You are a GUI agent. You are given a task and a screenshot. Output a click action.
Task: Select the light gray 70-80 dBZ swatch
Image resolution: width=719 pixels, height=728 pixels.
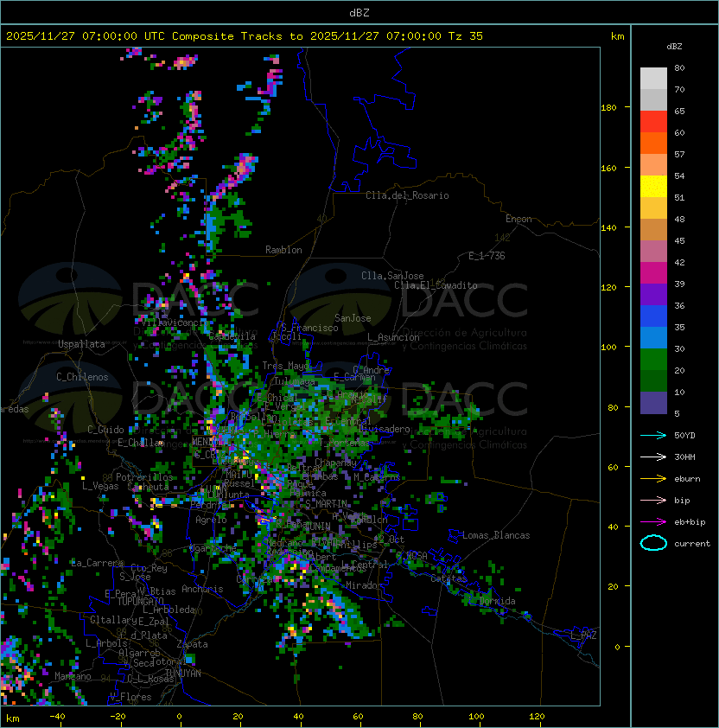[653, 78]
